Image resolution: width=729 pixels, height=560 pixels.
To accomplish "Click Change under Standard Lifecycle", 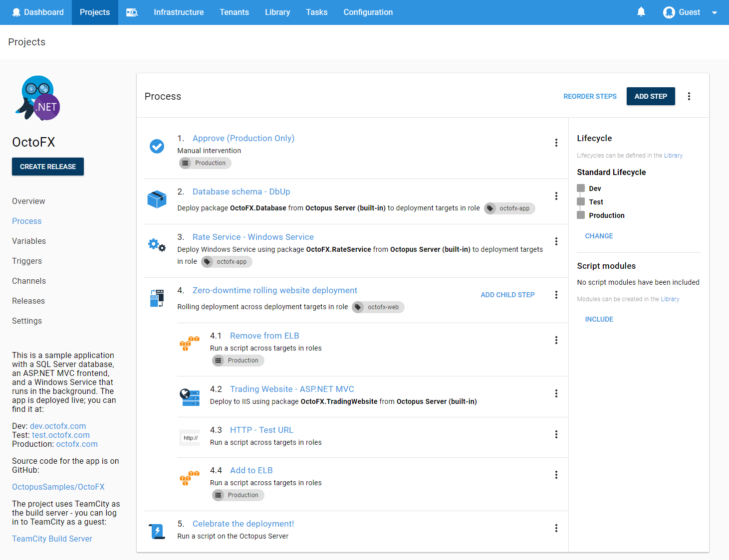I will coord(599,236).
